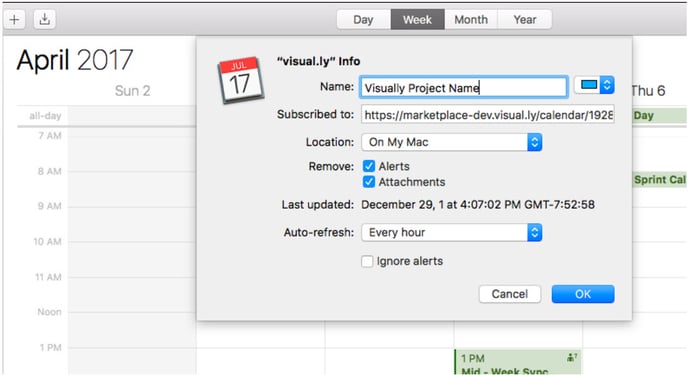Image resolution: width=688 pixels, height=375 pixels.
Task: Click the JUL 17 calendar icon in dialog
Action: point(240,80)
